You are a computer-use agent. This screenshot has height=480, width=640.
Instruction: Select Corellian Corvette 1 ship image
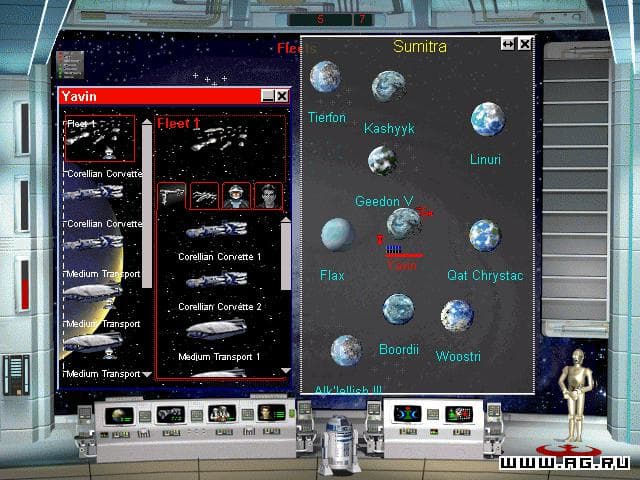(x=217, y=230)
